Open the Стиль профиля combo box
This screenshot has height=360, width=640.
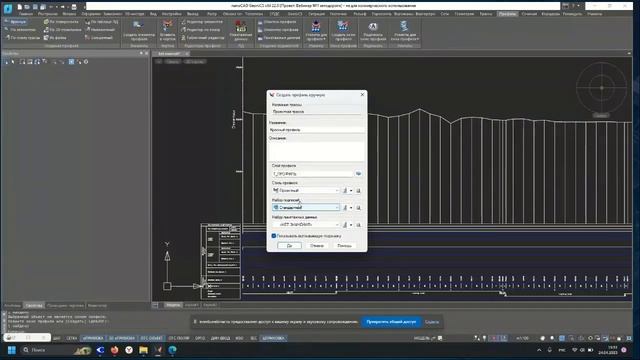tap(306, 191)
